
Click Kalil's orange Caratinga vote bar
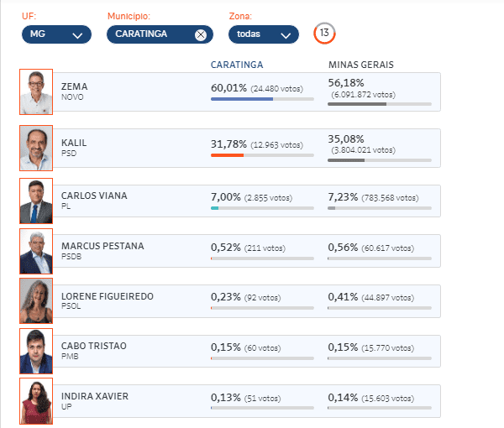[227, 155]
